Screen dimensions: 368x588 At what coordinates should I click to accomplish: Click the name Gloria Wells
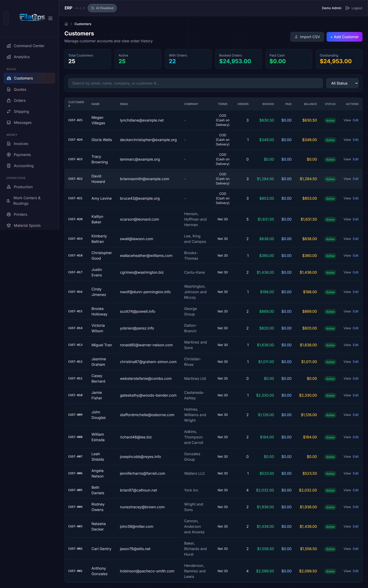coord(102,140)
